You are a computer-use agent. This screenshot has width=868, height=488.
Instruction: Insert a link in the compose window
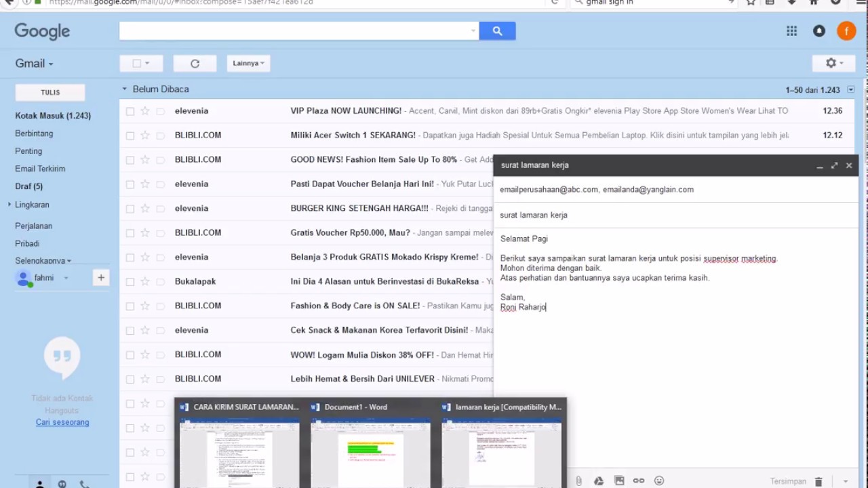[x=639, y=481]
